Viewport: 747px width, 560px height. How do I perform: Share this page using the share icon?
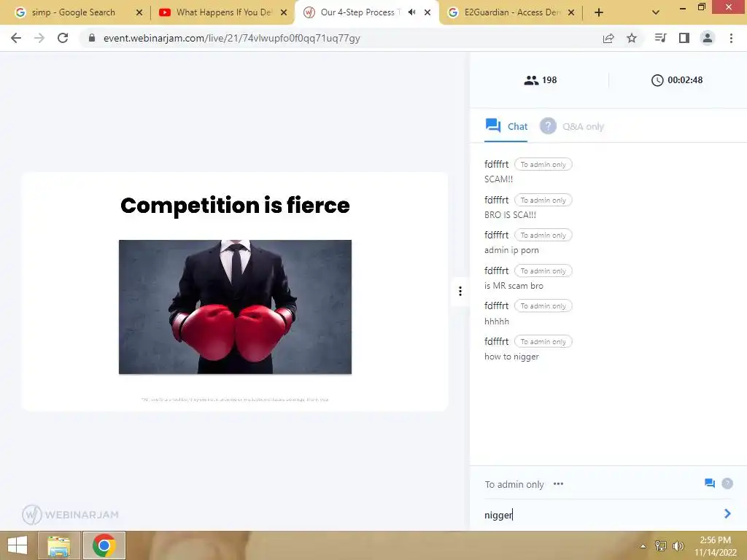(608, 38)
